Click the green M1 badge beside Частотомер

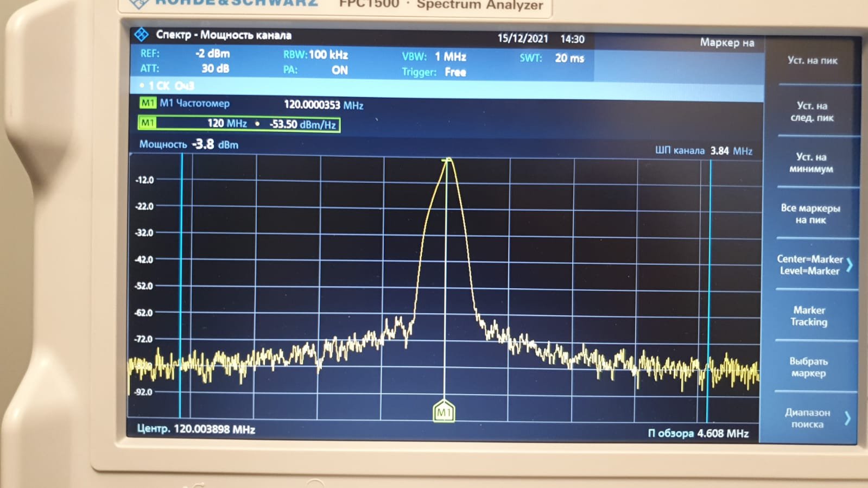[148, 103]
